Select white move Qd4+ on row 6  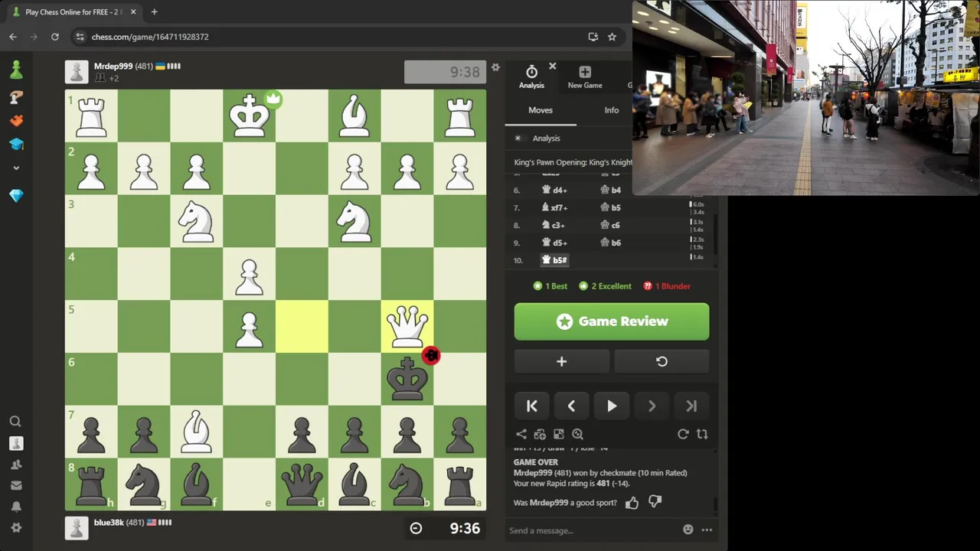pyautogui.click(x=555, y=190)
